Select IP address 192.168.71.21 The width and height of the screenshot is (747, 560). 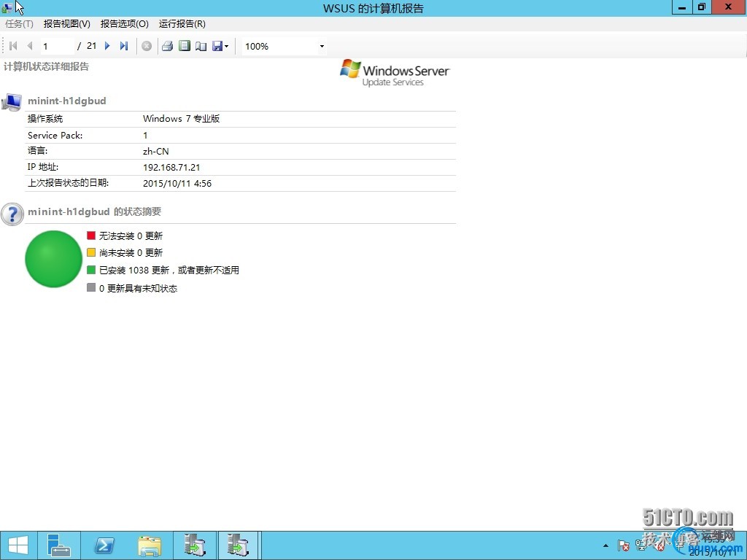click(171, 167)
